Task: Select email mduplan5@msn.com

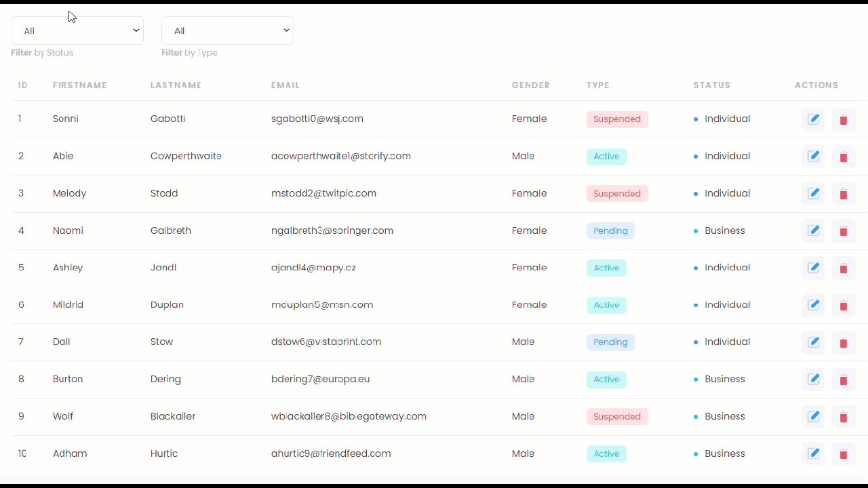Action: click(x=322, y=305)
